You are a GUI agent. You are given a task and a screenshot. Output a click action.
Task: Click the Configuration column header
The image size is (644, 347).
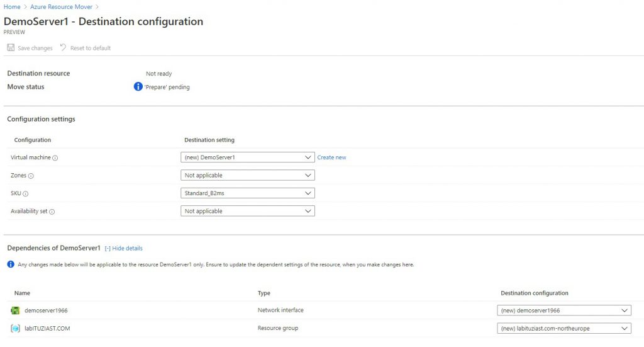[33, 140]
